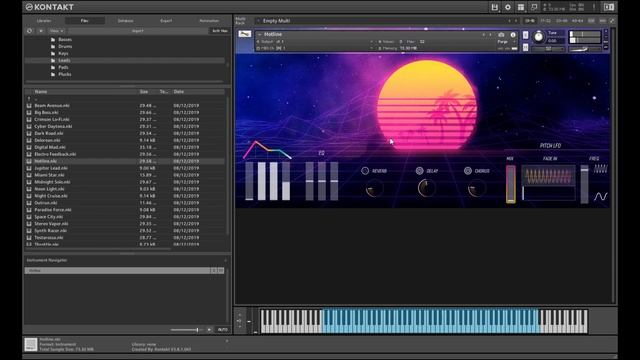The image size is (640, 360).
Task: Click the warning exclamation icon
Action: (594, 7)
